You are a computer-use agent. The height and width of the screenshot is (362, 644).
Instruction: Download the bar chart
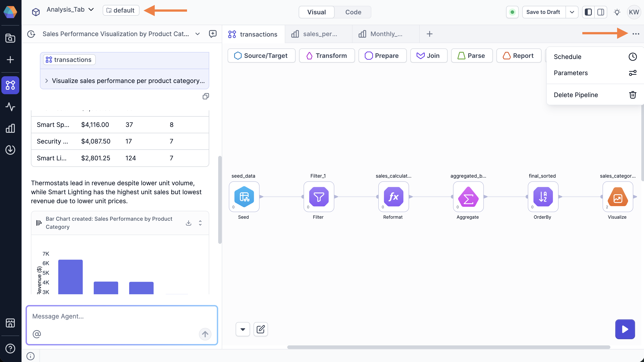(189, 223)
